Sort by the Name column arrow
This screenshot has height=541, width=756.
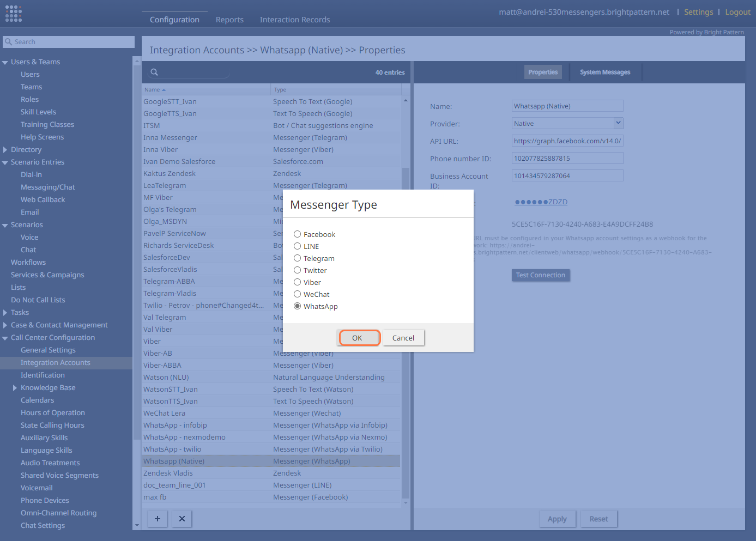[164, 90]
